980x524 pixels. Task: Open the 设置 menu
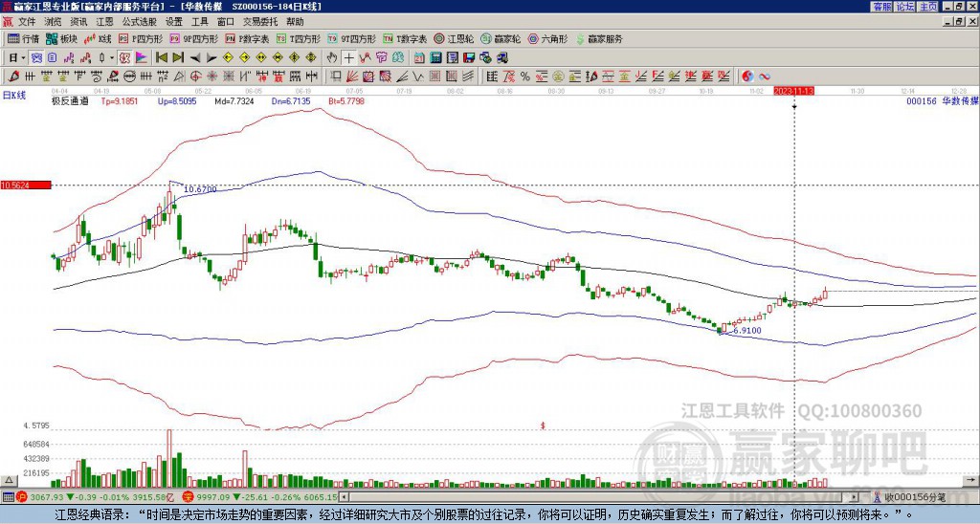coord(174,22)
